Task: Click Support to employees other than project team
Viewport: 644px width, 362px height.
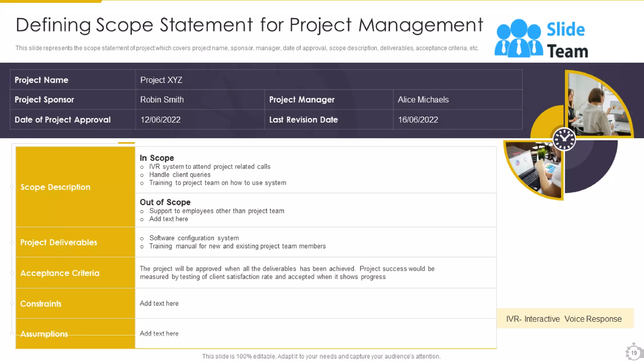Action: [x=217, y=211]
